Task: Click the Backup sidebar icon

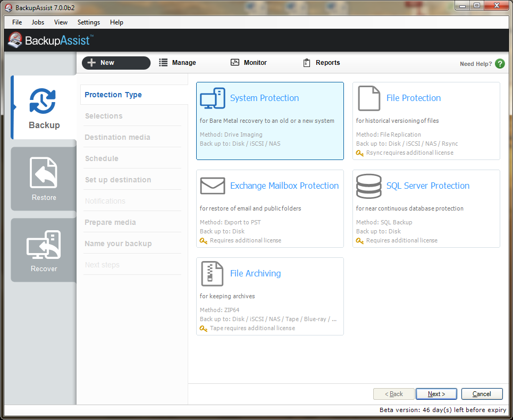Action: pyautogui.click(x=43, y=101)
